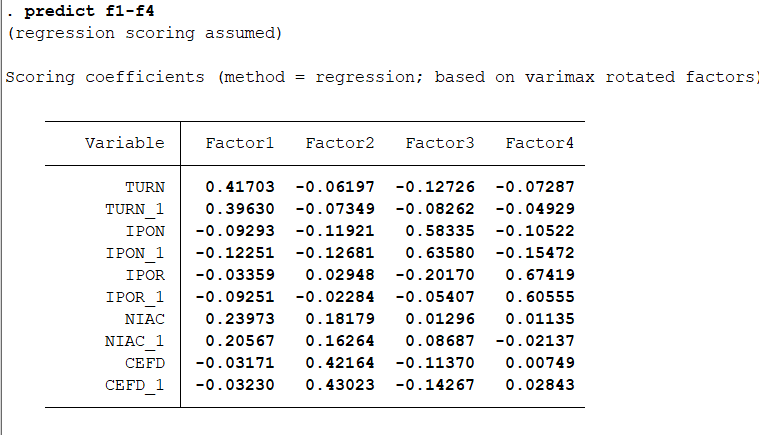The height and width of the screenshot is (435, 759).
Task: Click the NIAC Factor1 value 0.23973
Action: (x=240, y=319)
